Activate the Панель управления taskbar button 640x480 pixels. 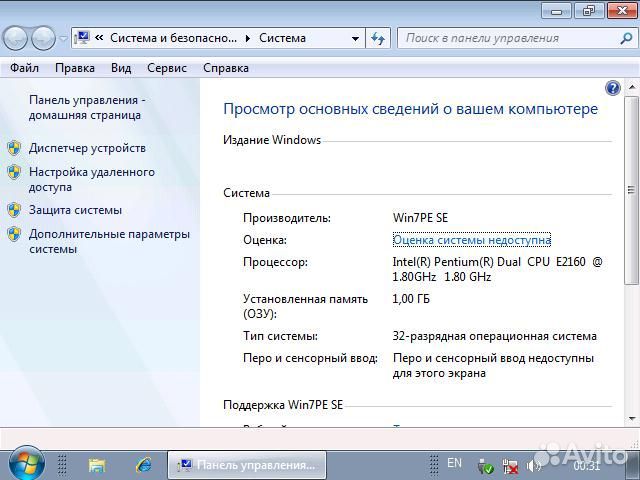(x=247, y=465)
